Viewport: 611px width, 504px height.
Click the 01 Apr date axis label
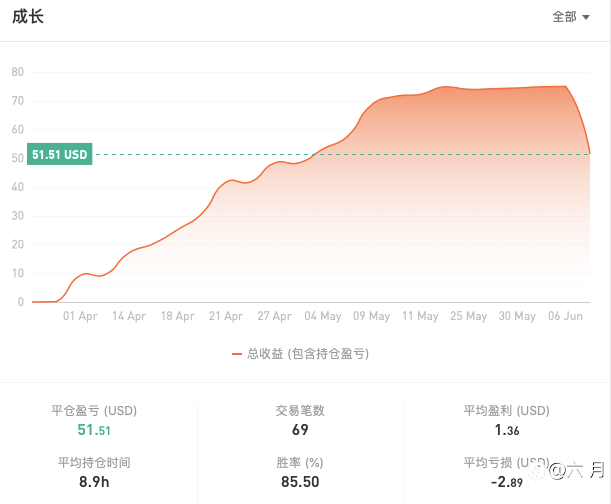click(80, 316)
